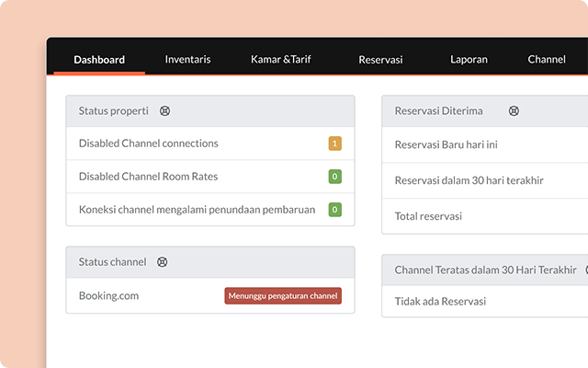Select the Disabled Channel connections row
This screenshot has height=368, width=588.
point(149,144)
